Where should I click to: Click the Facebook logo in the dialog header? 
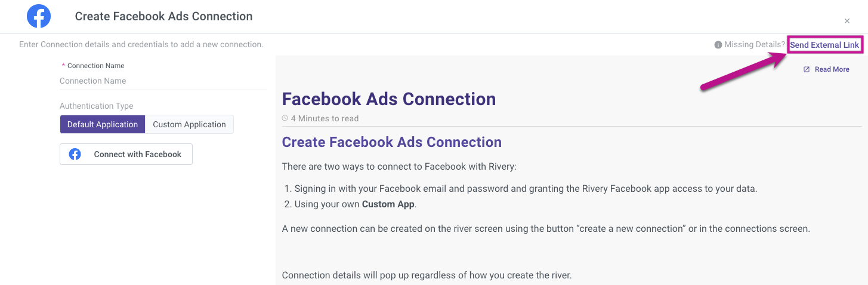point(39,16)
